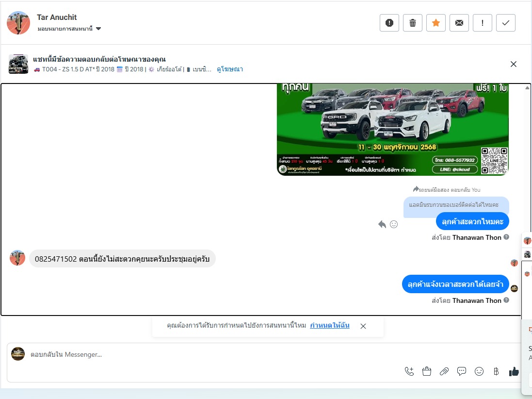Dismiss the assignment prompt with X
This screenshot has height=399, width=532.
(363, 326)
